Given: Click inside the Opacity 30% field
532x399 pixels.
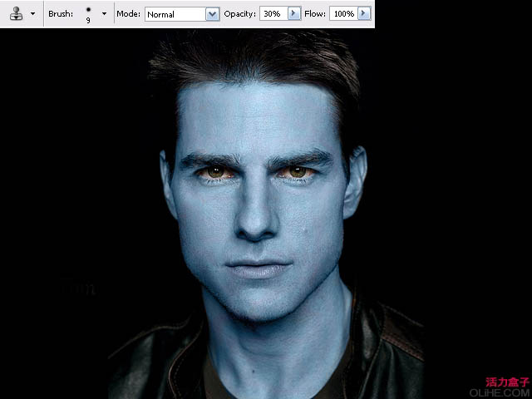Looking at the screenshot, I should click(x=272, y=14).
